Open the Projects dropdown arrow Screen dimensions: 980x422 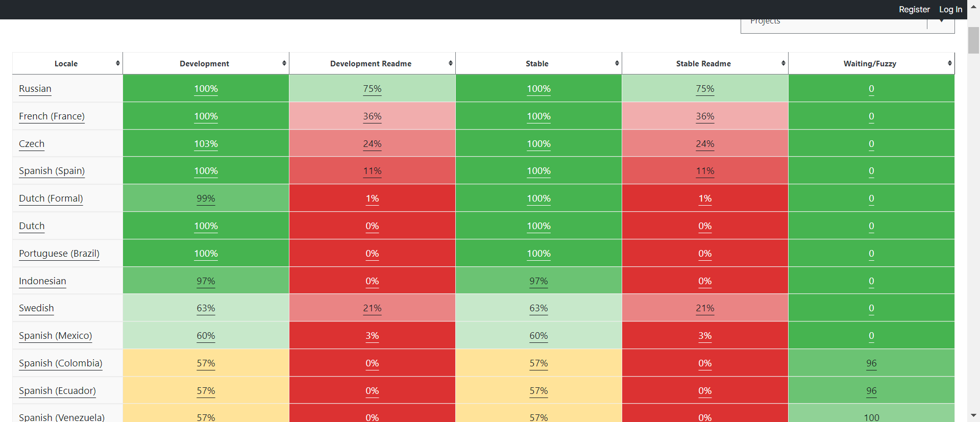tap(941, 21)
